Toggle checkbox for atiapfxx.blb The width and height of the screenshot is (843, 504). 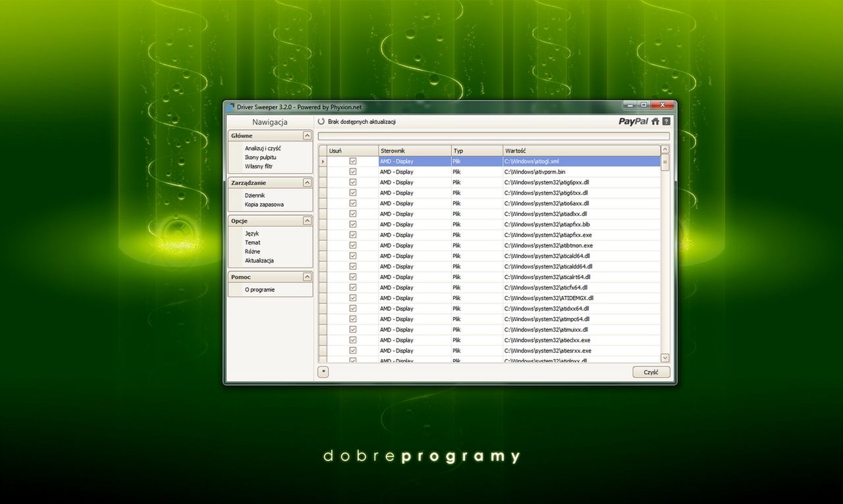coord(353,224)
